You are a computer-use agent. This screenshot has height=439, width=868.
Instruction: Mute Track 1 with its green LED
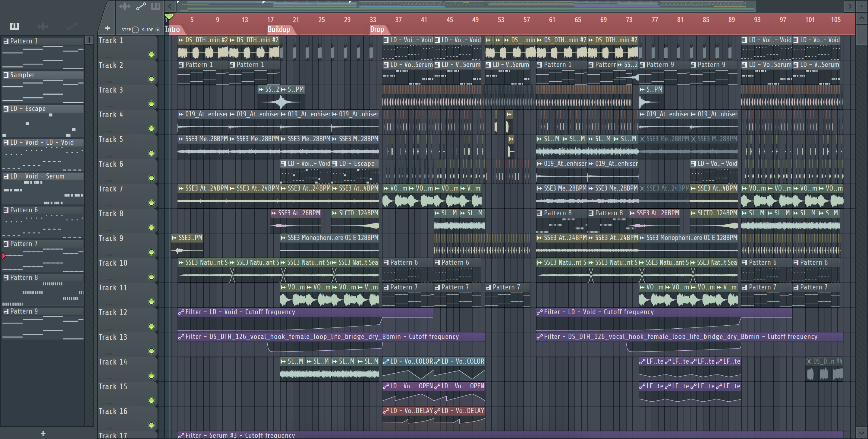[x=151, y=54]
